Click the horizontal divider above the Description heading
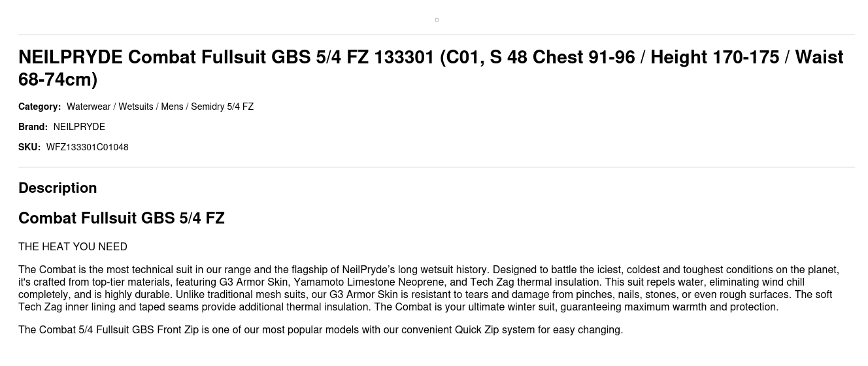The height and width of the screenshot is (366, 868). 437,167
